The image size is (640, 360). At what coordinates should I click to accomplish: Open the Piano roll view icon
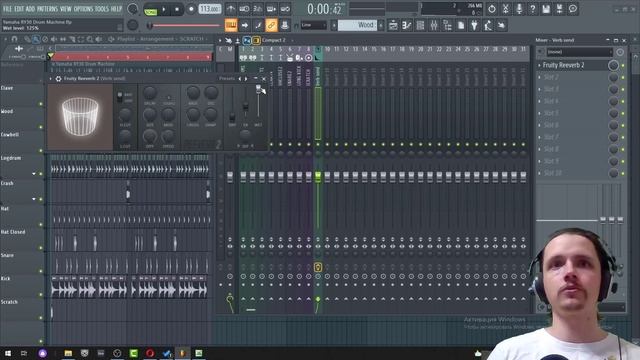(x=407, y=25)
